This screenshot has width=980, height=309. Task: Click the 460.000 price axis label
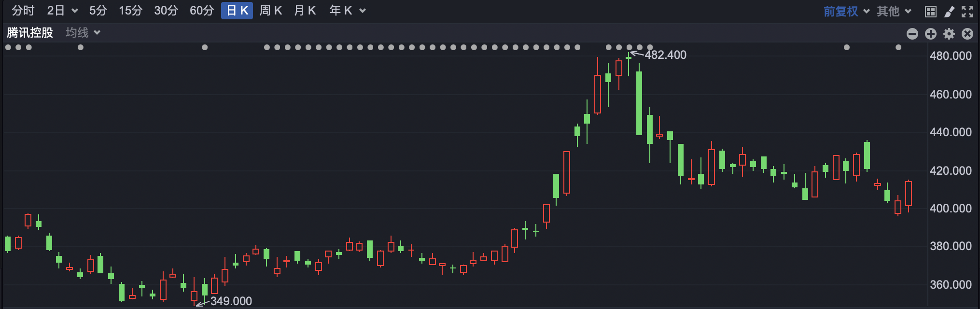951,95
